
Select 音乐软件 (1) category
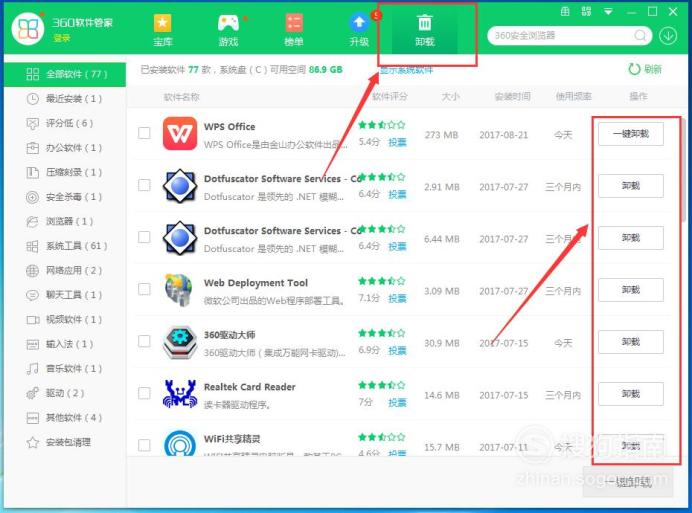click(x=65, y=368)
